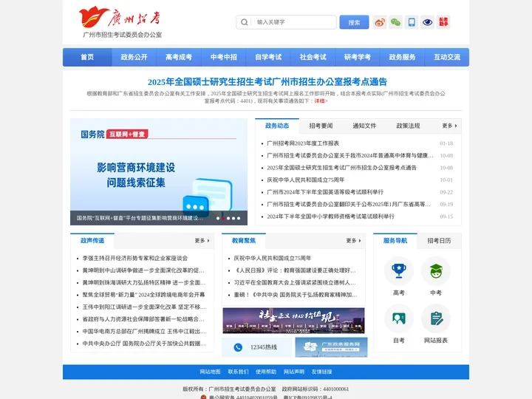The image size is (532, 399).
Task: Select the last carousel dot
Action: click(239, 218)
